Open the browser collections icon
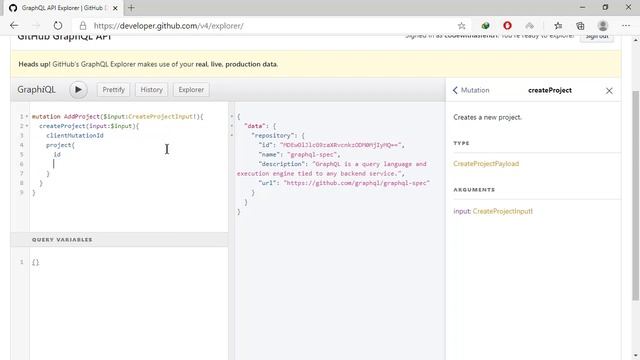Image resolution: width=640 pixels, height=360 pixels. [580, 26]
